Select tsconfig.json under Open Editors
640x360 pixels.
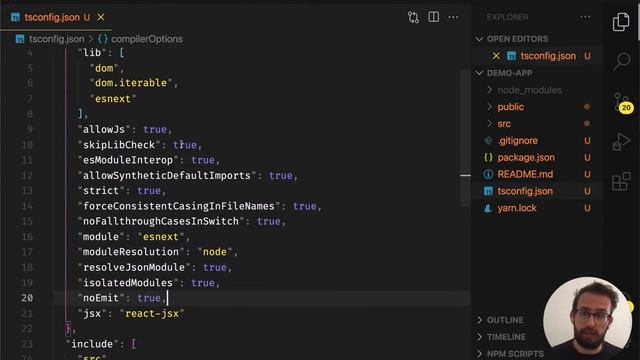(x=548, y=56)
